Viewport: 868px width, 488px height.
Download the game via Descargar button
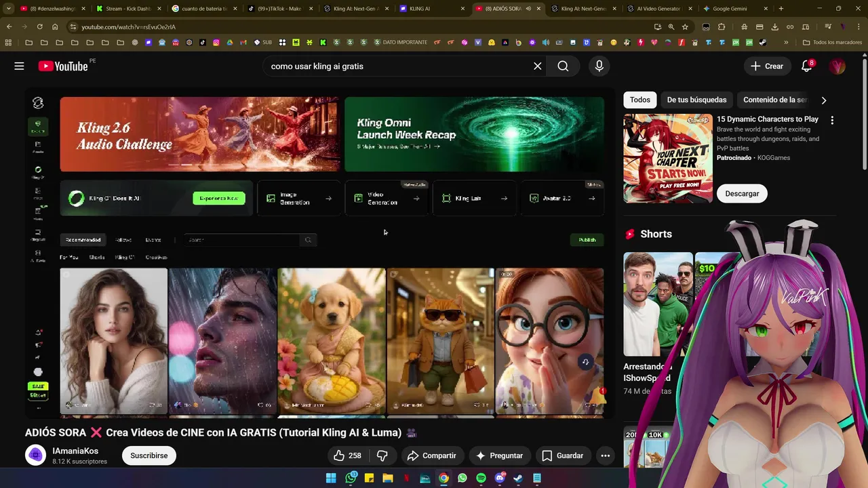(x=742, y=193)
